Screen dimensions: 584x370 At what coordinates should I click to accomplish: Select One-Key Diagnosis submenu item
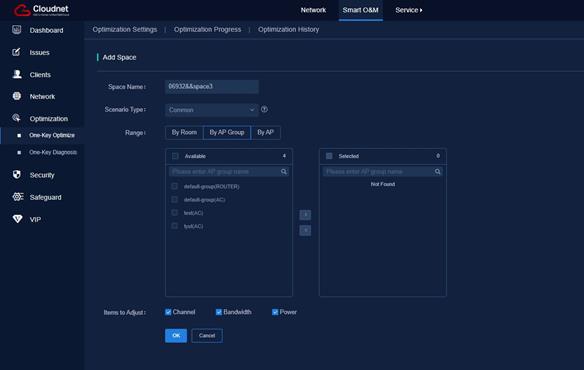[53, 152]
